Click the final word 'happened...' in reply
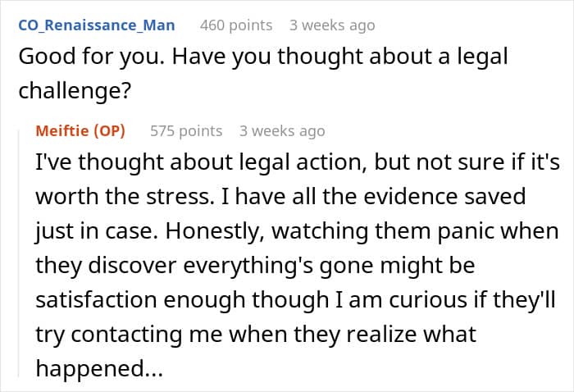 click(x=99, y=368)
